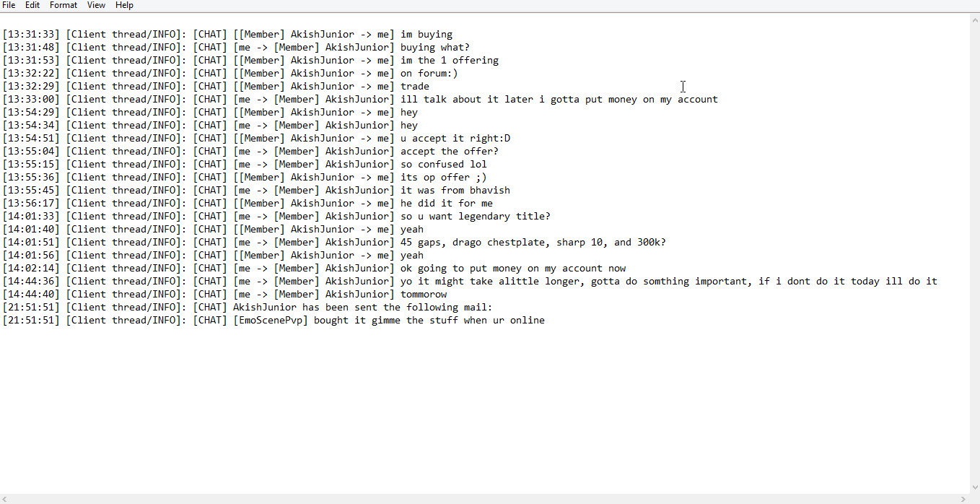
Task: Click the horizontal scrollbar track at the bottom
Action: click(484, 499)
